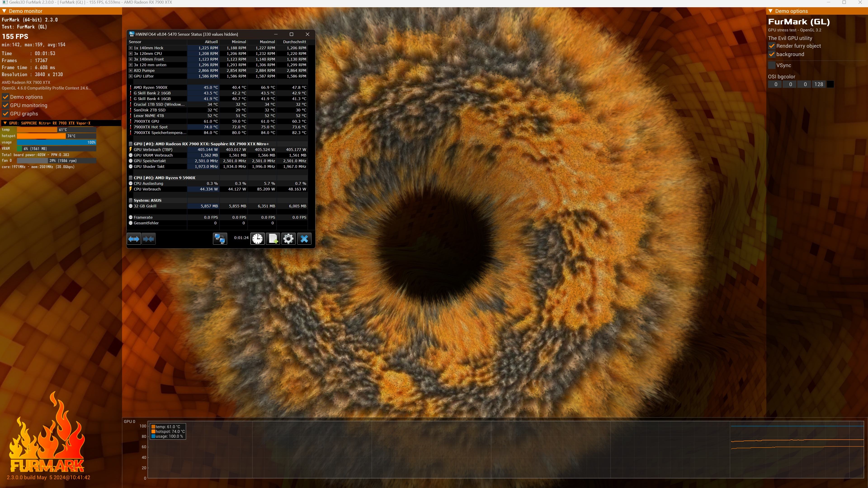The image size is (868, 488).
Task: Collapse the Demo options panel header
Action: click(770, 11)
